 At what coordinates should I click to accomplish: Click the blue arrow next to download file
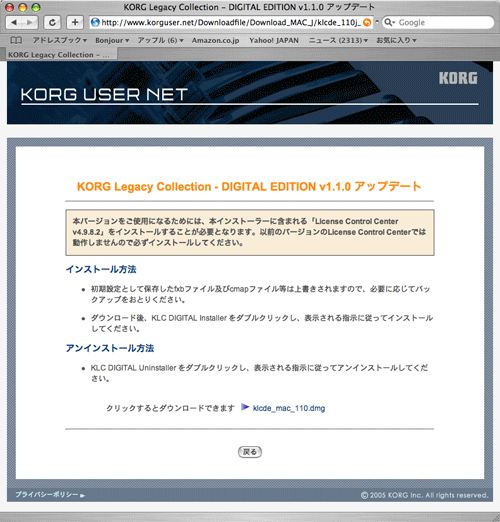point(245,407)
